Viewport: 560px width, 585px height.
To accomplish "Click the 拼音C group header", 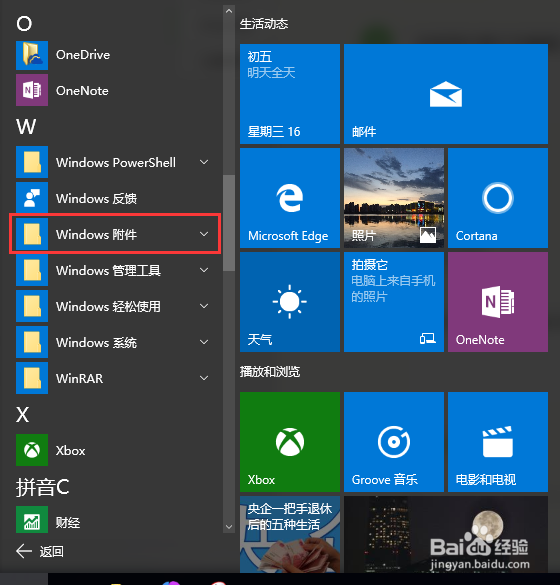I will (43, 487).
